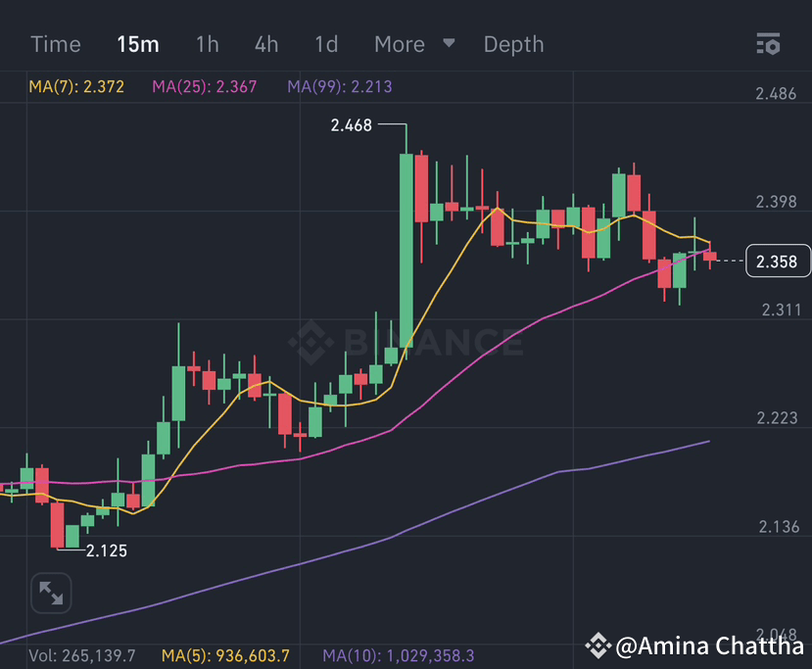Select the 1d timeframe
The height and width of the screenshot is (669, 812).
(325, 44)
